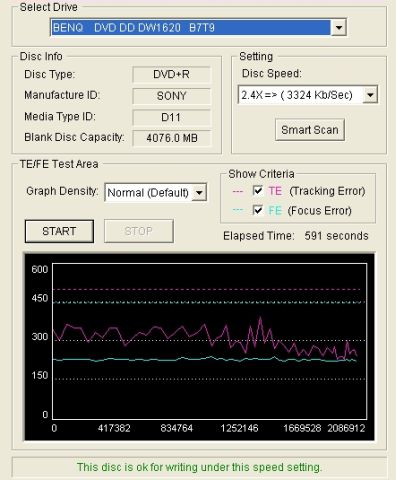The height and width of the screenshot is (480, 396).
Task: Click the Manufacture ID SONY field
Action: (x=172, y=96)
